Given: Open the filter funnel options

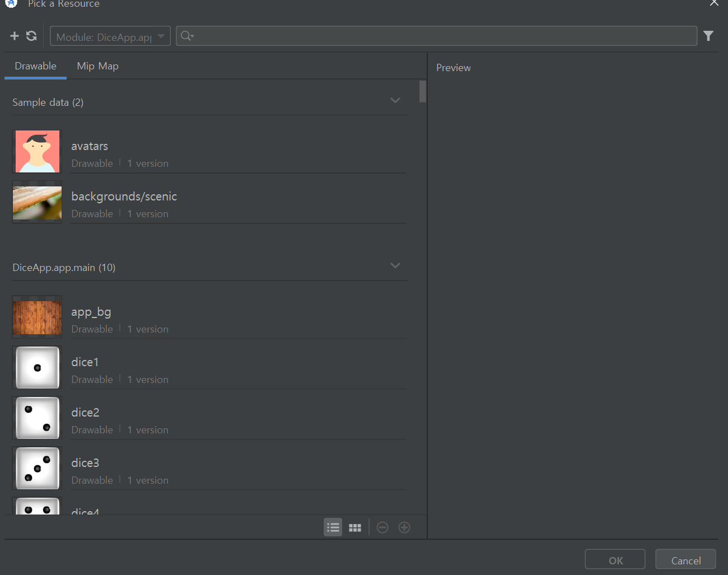Looking at the screenshot, I should [708, 36].
